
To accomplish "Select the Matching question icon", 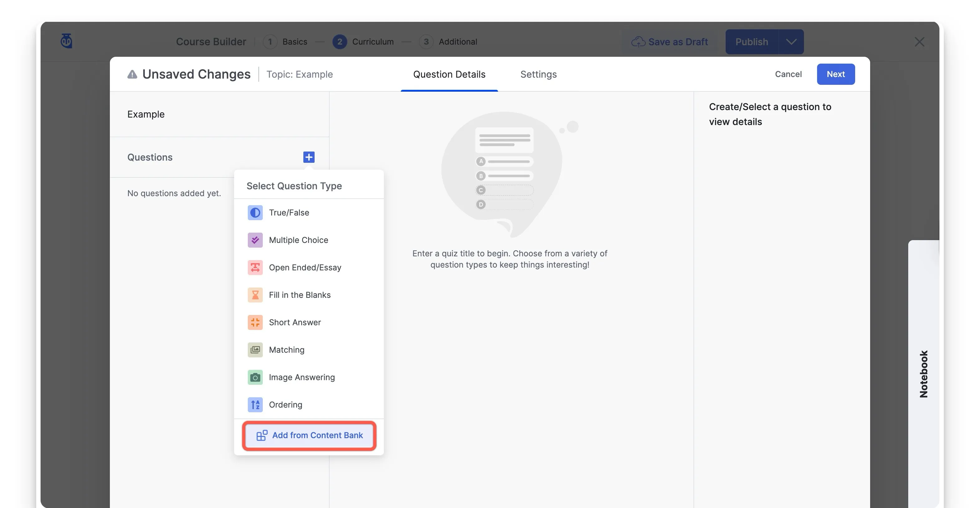I will click(255, 350).
